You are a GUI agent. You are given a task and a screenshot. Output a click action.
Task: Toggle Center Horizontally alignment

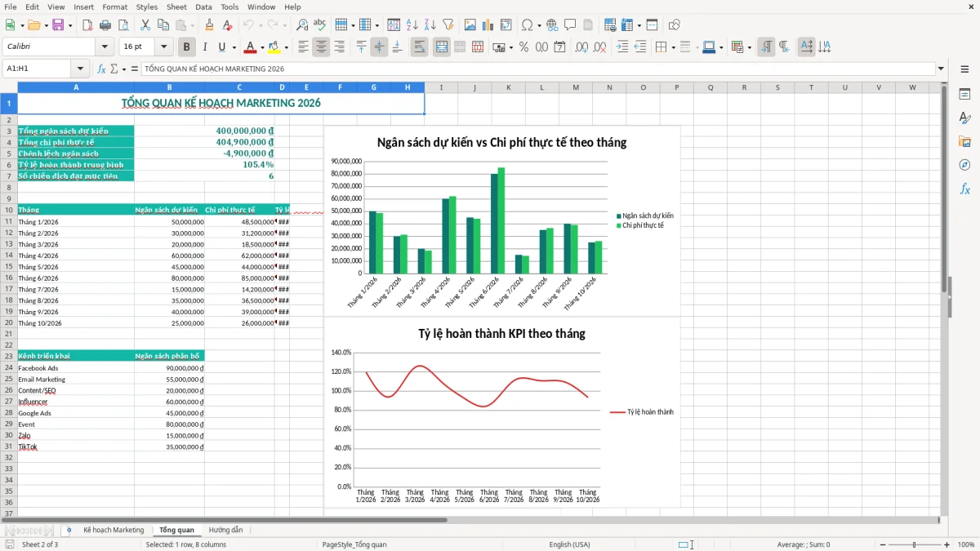(321, 47)
